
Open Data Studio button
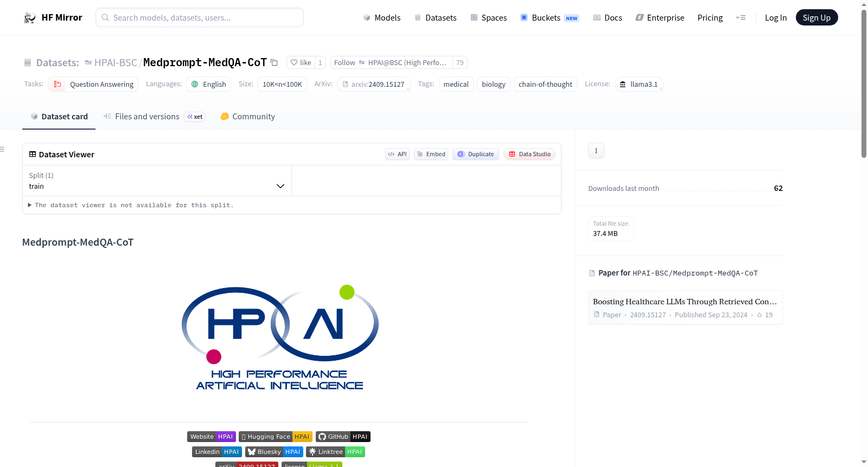coord(529,154)
